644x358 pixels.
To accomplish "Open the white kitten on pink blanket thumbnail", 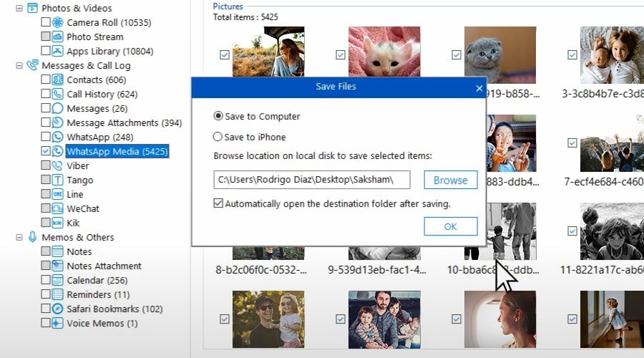I will pyautogui.click(x=384, y=52).
